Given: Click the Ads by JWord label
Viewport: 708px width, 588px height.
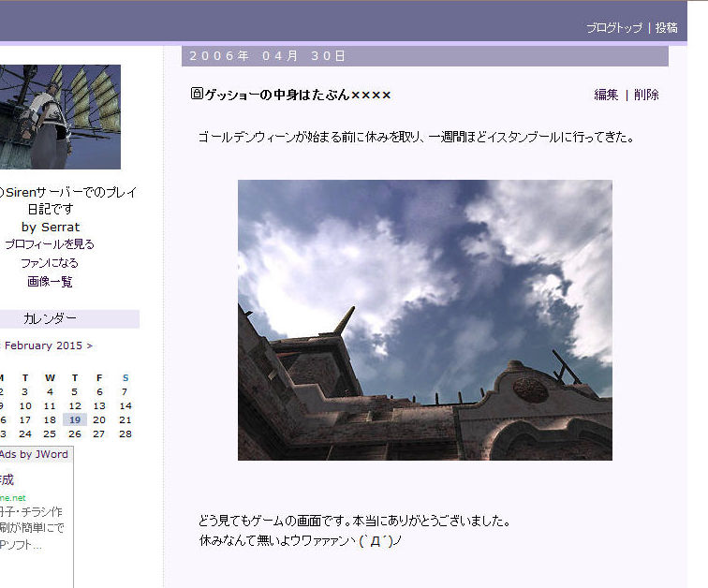Looking at the screenshot, I should [34, 454].
